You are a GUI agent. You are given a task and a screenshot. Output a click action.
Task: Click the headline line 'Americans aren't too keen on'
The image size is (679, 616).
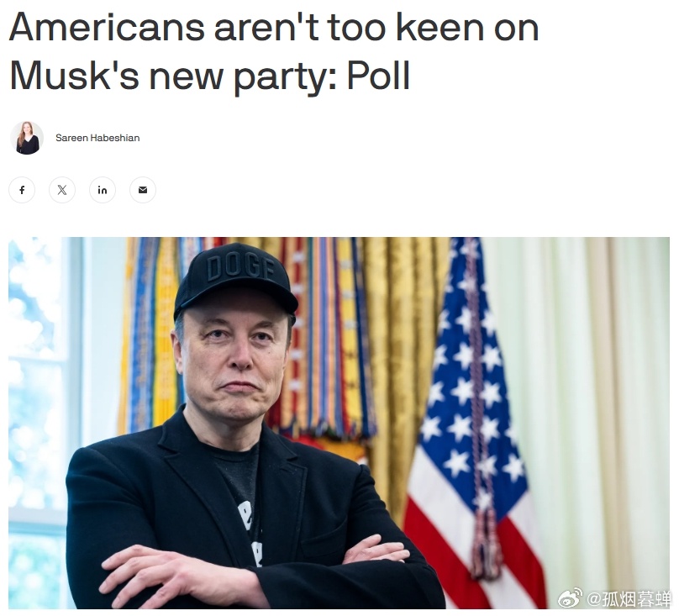[274, 27]
